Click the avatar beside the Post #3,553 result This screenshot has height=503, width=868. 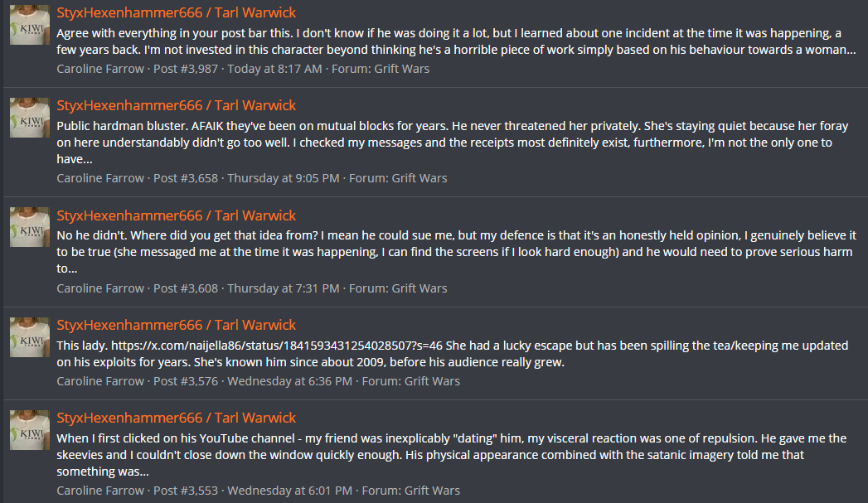coord(30,430)
